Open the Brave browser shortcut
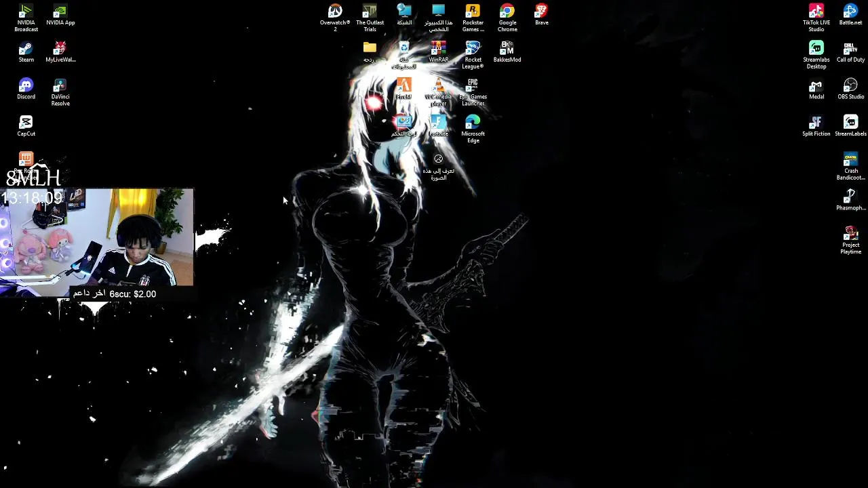 pyautogui.click(x=541, y=15)
